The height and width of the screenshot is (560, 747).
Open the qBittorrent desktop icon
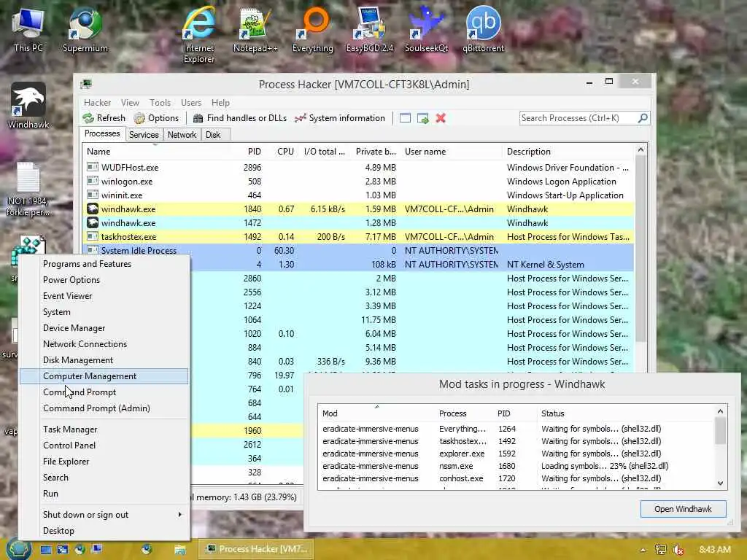483,30
